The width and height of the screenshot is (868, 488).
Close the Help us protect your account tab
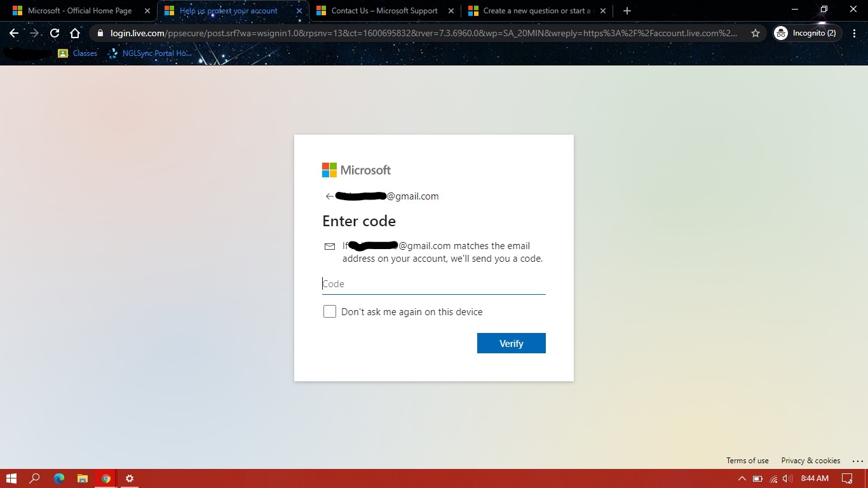pyautogui.click(x=299, y=11)
